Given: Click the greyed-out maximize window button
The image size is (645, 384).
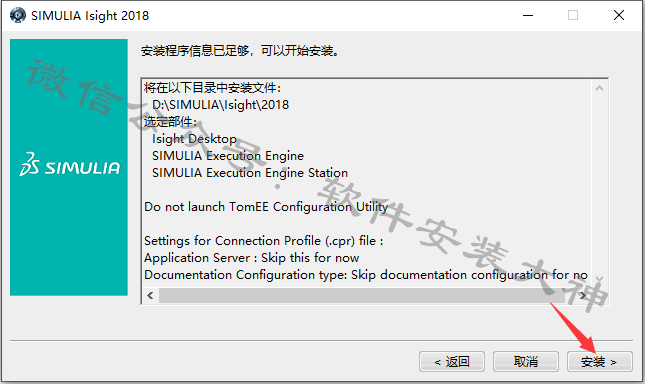Looking at the screenshot, I should coord(573,16).
